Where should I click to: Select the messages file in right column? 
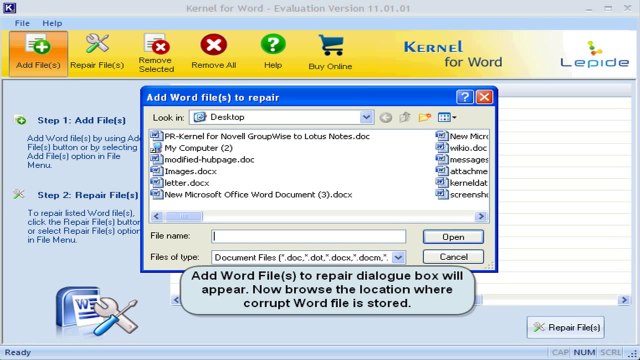coord(462,160)
